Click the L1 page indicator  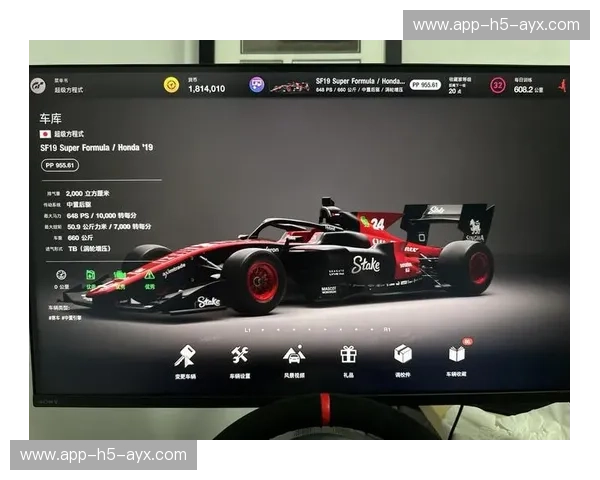tap(248, 330)
